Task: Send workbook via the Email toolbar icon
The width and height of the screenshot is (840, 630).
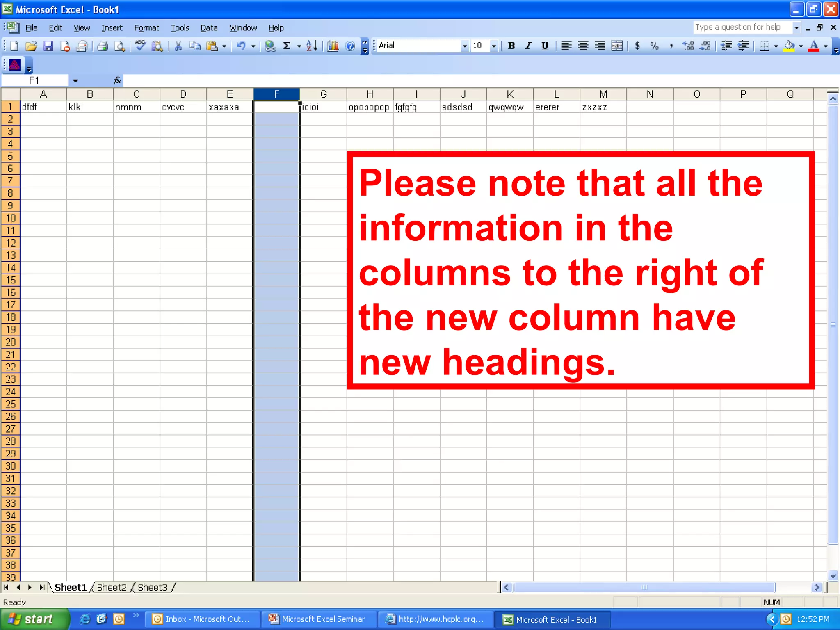Action: pos(82,46)
